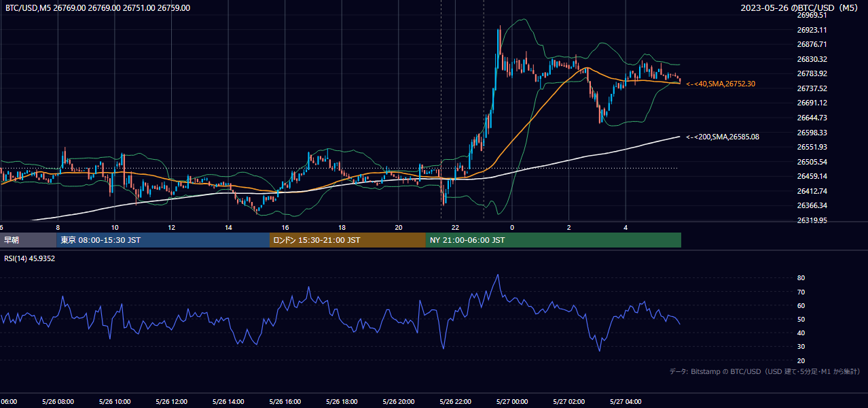Click the 5/26 12:00 time label

[x=171, y=402]
